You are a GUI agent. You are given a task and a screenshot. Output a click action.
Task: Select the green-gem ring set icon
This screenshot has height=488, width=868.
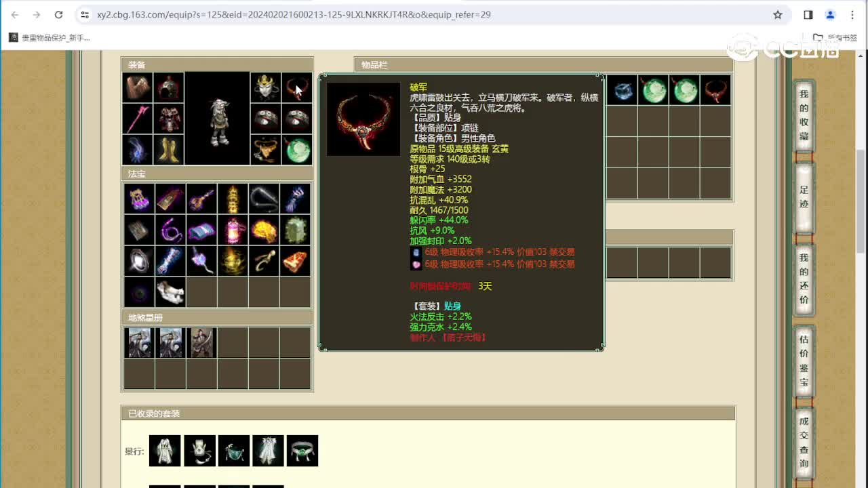[x=302, y=451]
